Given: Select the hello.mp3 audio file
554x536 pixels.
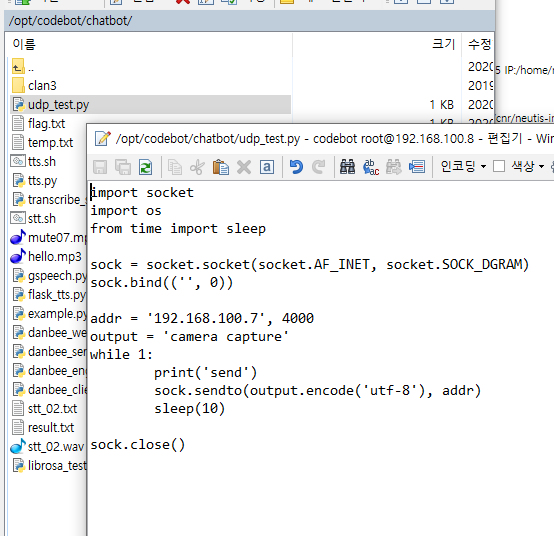Looking at the screenshot, I should (x=46, y=257).
